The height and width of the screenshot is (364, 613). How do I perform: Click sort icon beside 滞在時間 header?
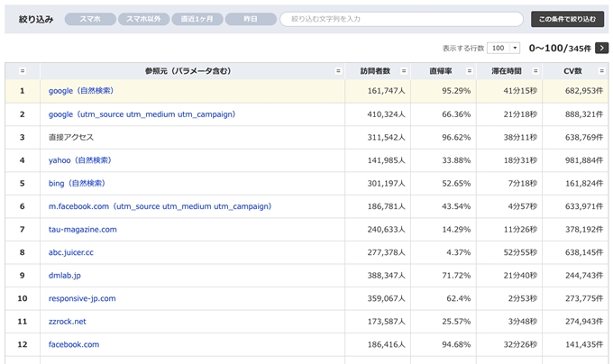(x=535, y=71)
